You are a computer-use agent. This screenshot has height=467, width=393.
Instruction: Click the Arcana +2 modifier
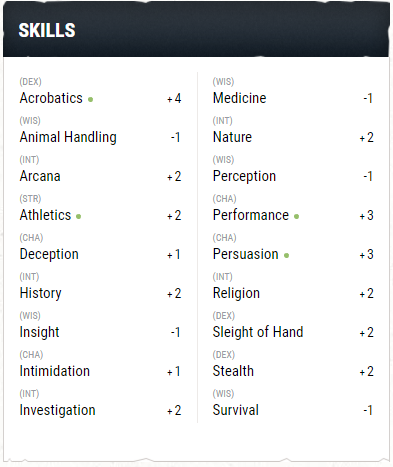174,176
